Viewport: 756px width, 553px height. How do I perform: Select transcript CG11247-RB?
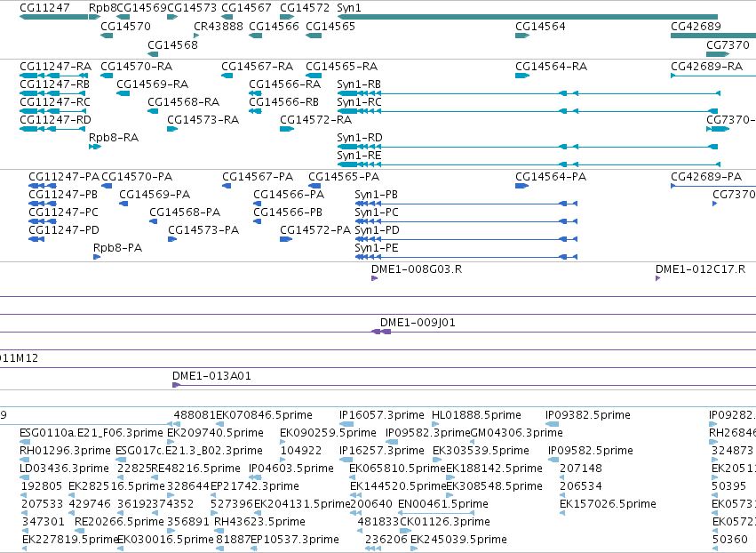point(54,84)
